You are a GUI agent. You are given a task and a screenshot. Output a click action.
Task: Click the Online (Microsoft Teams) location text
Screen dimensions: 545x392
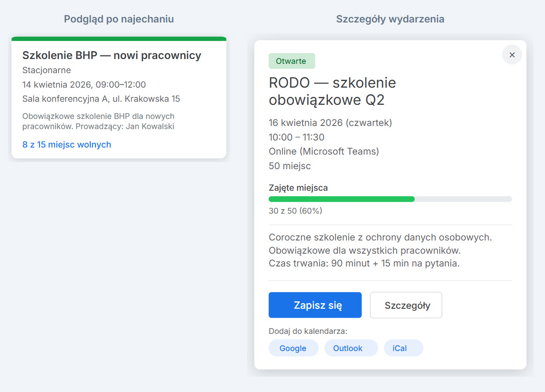coord(323,152)
